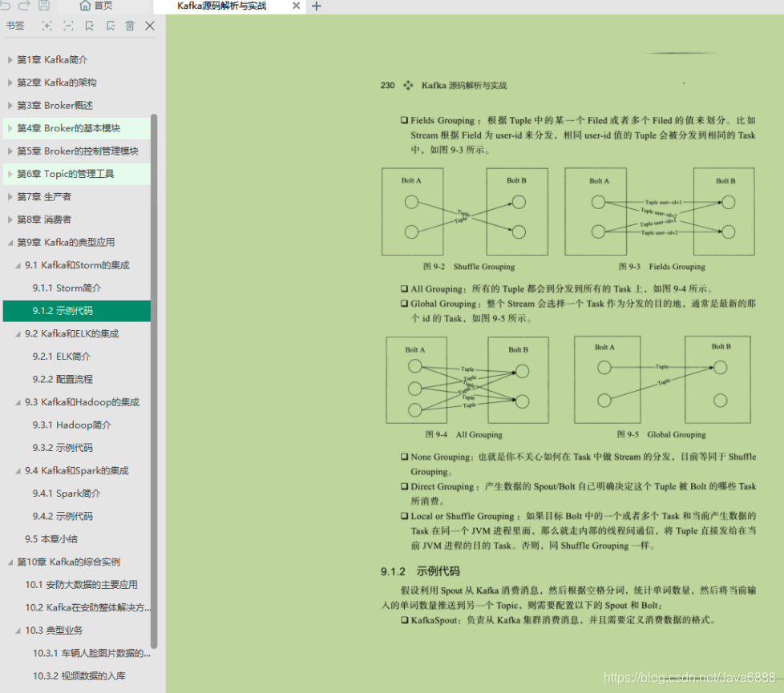Expand 第8章 消费者 arrow

click(x=10, y=220)
